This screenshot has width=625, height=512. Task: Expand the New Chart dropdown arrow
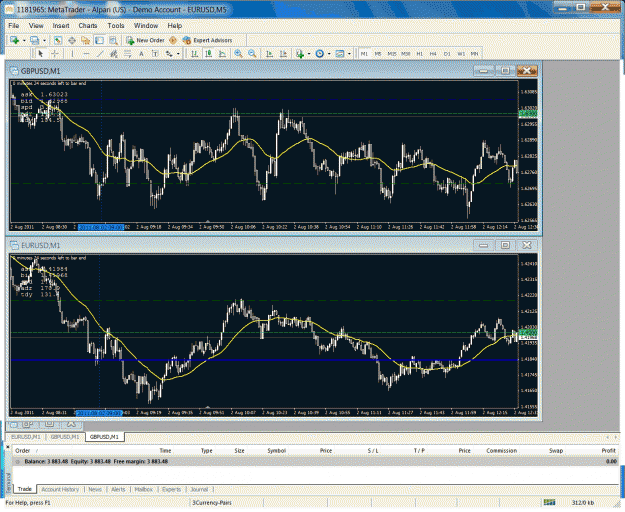click(24, 40)
